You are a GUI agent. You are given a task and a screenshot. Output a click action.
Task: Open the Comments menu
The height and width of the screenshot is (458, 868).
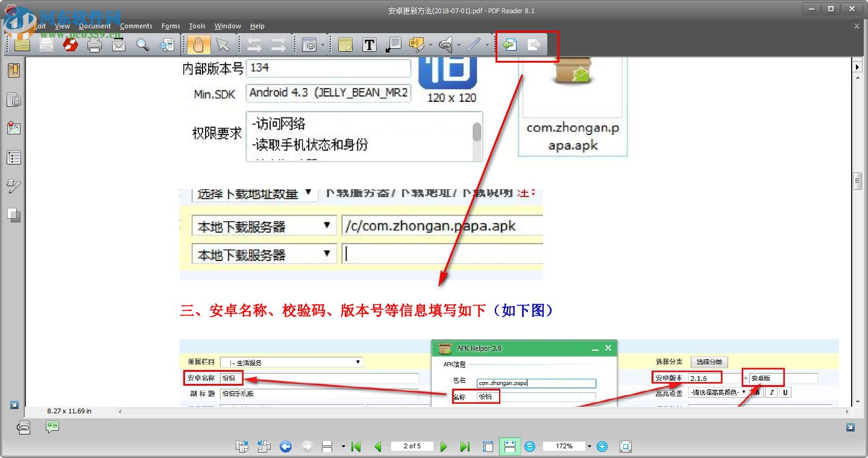point(136,26)
